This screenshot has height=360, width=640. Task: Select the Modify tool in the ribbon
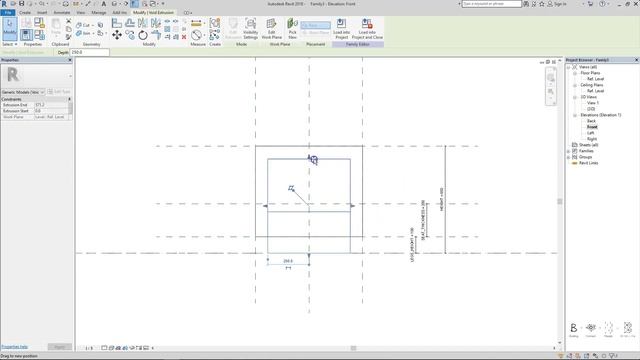point(10,29)
